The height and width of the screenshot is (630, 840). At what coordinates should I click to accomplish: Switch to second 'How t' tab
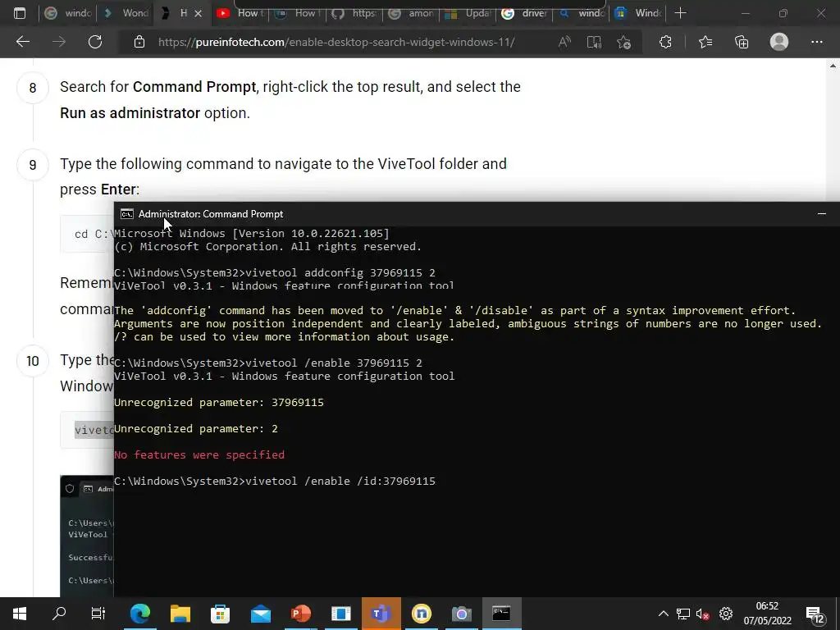point(297,13)
